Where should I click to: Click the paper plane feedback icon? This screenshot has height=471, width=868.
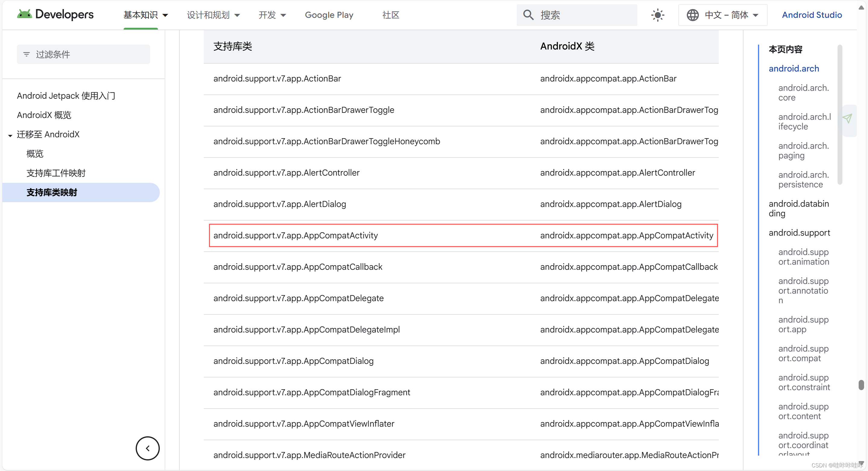[x=847, y=118]
